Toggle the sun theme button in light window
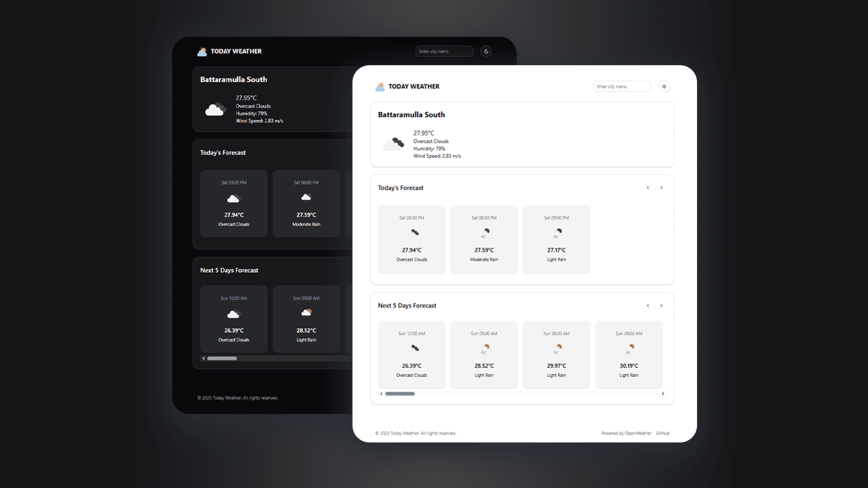This screenshot has width=868, height=488. tap(664, 87)
